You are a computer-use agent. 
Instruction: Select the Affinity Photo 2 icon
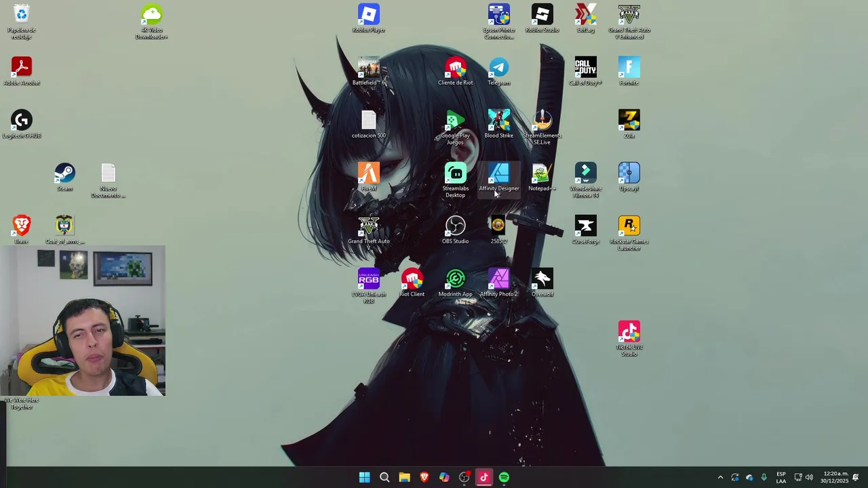(499, 283)
